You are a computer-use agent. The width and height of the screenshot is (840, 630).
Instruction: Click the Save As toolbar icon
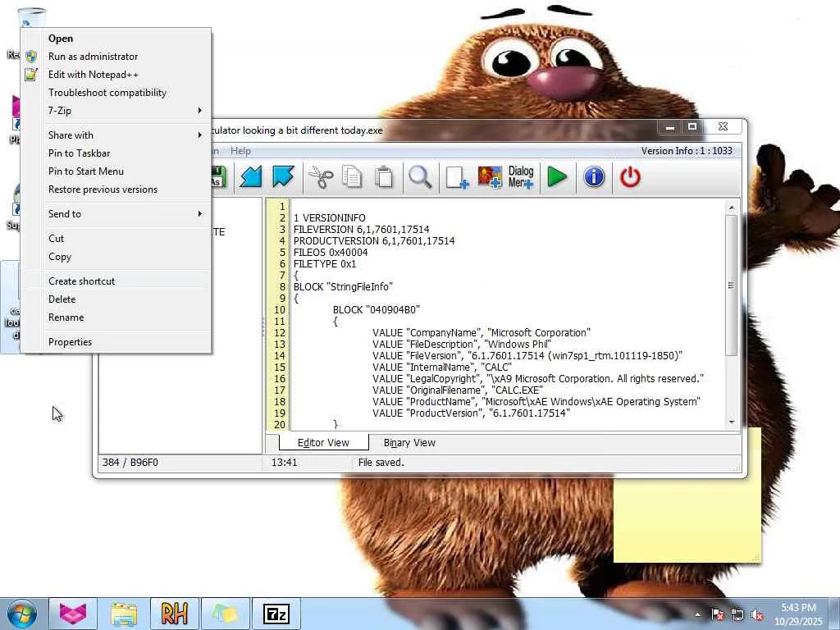(218, 177)
